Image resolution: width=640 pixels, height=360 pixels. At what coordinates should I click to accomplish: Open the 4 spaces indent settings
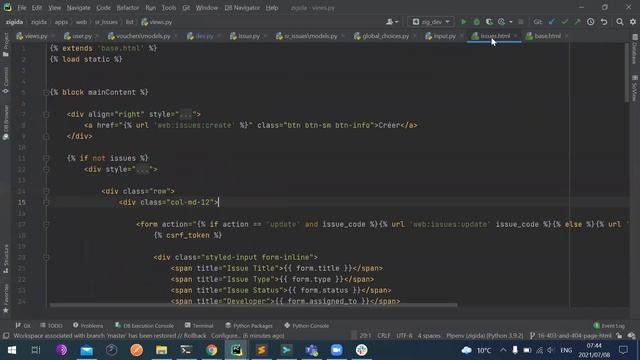coord(429,336)
